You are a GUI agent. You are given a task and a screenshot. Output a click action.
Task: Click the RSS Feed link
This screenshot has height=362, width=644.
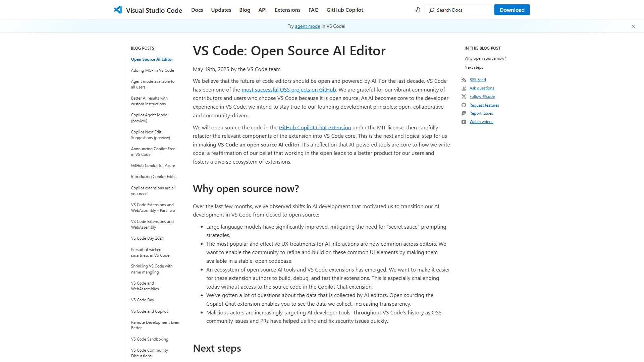click(478, 80)
